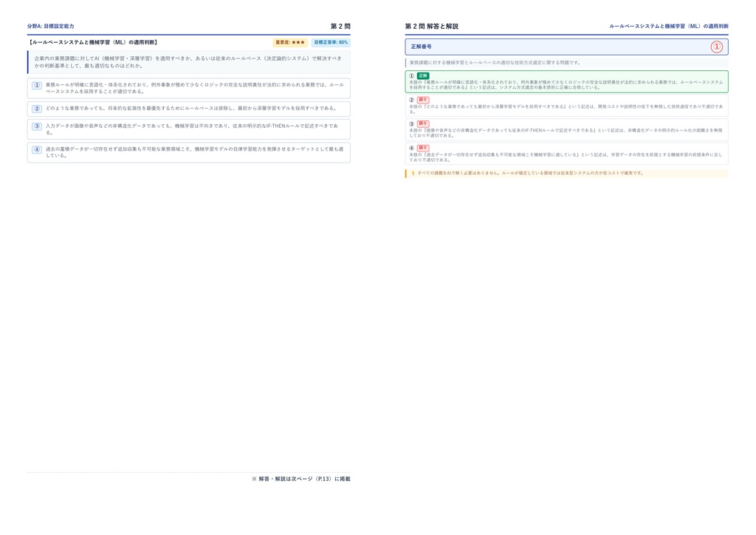Click the 誤り badge beside explanation ②
756x535 pixels.
[x=423, y=100]
